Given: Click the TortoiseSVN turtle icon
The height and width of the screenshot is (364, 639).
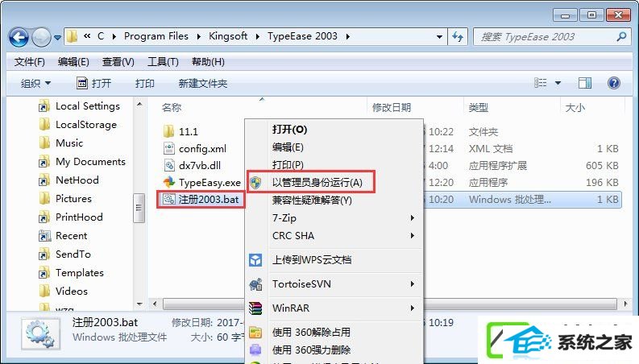Looking at the screenshot, I should (255, 284).
